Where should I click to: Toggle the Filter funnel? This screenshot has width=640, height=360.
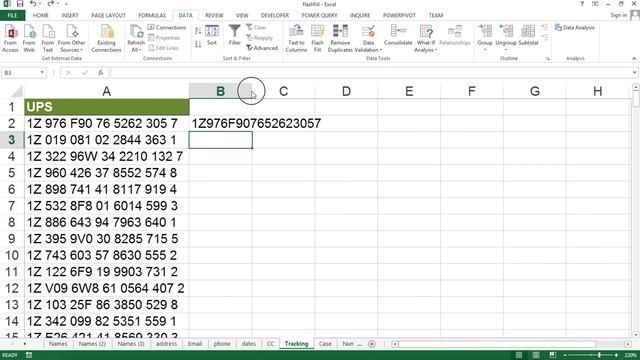pos(234,35)
